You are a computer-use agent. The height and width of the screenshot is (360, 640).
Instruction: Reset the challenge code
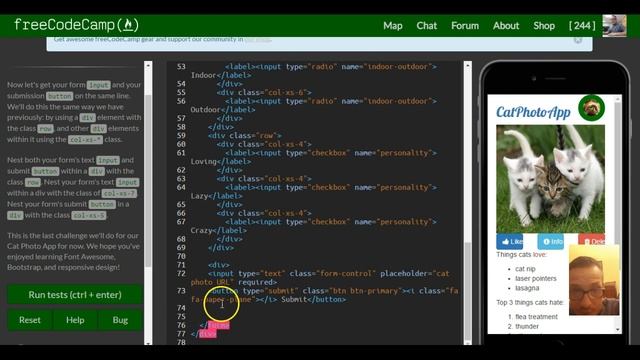coord(30,320)
